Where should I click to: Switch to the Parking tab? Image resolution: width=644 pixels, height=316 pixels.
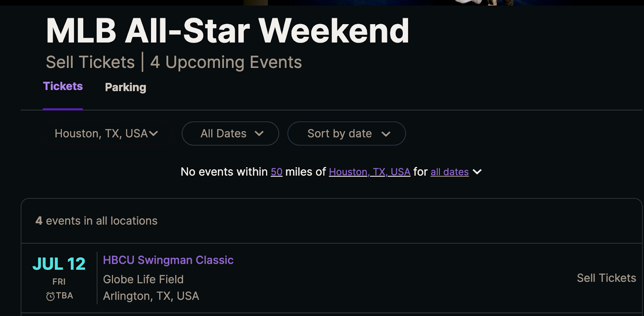point(125,87)
